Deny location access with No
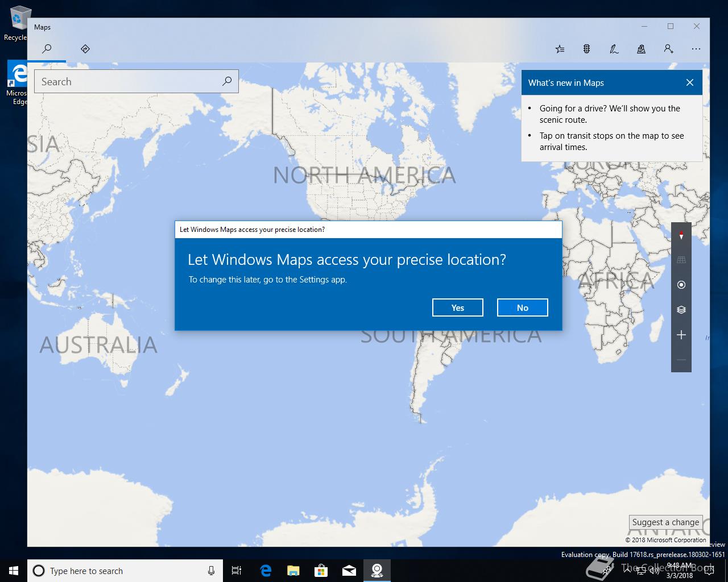 [x=523, y=307]
